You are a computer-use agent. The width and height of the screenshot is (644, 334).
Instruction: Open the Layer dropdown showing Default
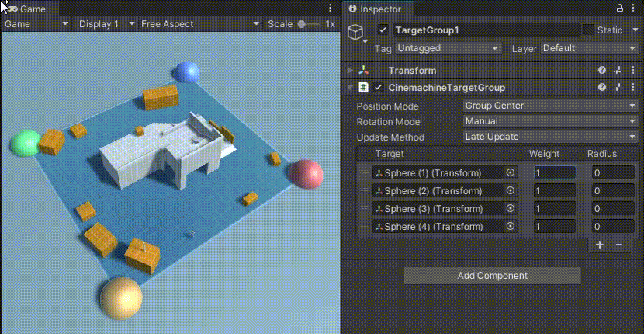point(589,48)
